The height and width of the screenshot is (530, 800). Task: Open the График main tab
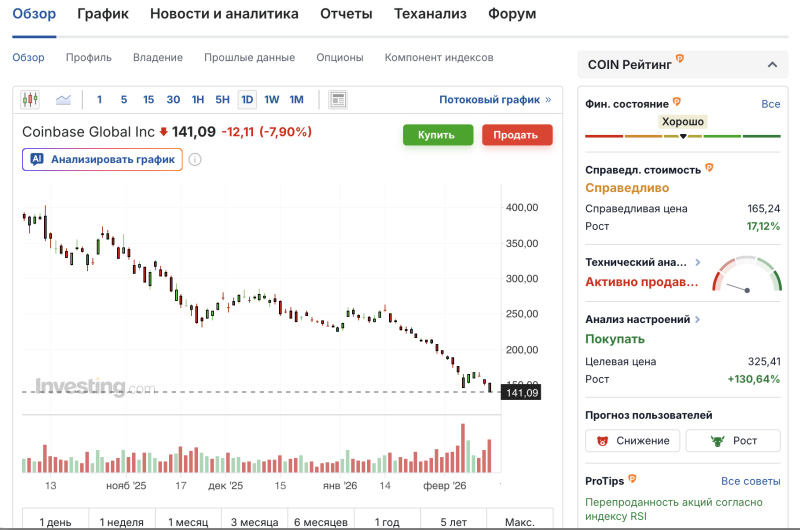click(x=103, y=14)
